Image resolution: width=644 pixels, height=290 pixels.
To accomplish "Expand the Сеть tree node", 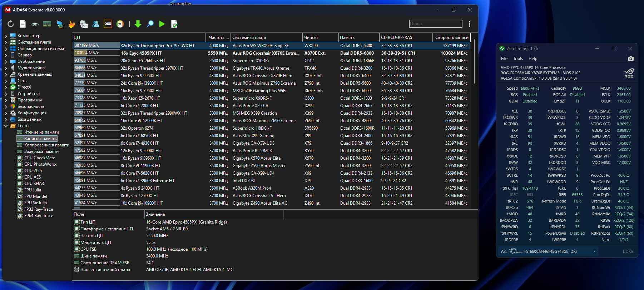I will click(x=6, y=81).
